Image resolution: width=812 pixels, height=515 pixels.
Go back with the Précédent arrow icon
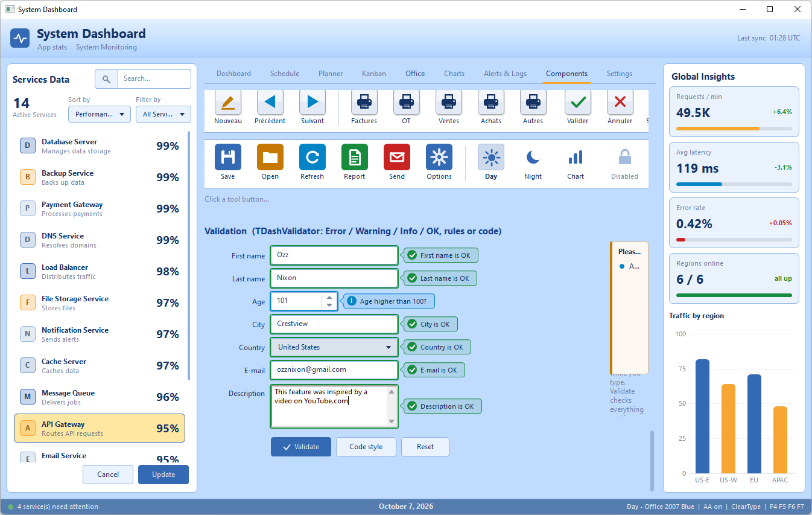coord(270,101)
